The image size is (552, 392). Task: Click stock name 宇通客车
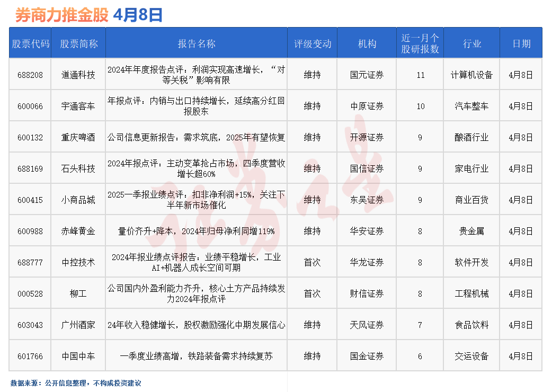click(x=78, y=106)
